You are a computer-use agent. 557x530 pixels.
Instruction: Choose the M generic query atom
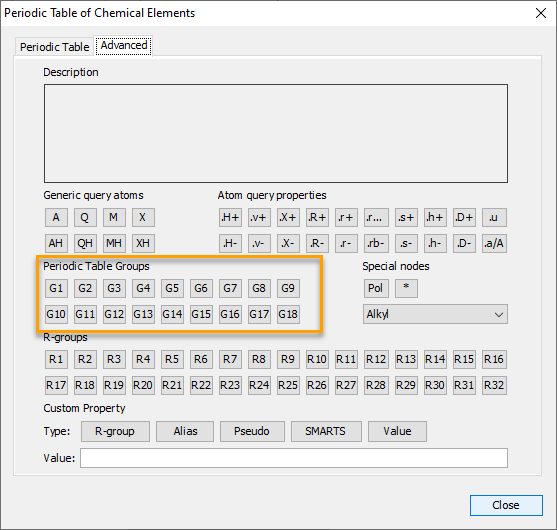[114, 217]
